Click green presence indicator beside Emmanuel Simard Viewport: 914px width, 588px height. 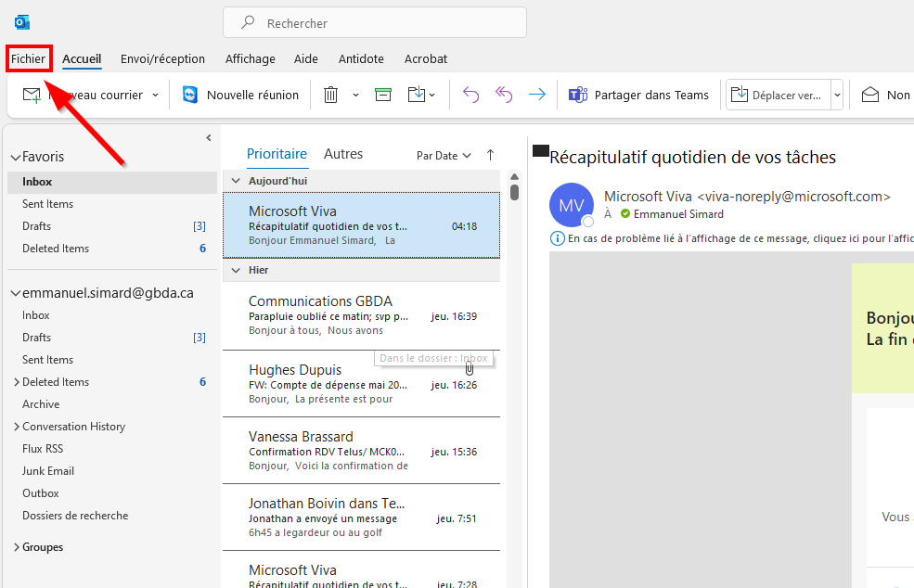point(625,214)
